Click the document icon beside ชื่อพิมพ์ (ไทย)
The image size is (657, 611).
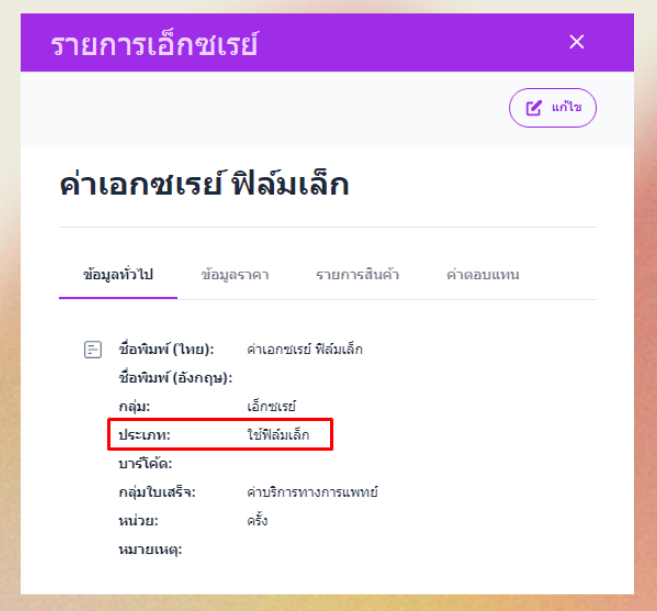click(x=93, y=350)
